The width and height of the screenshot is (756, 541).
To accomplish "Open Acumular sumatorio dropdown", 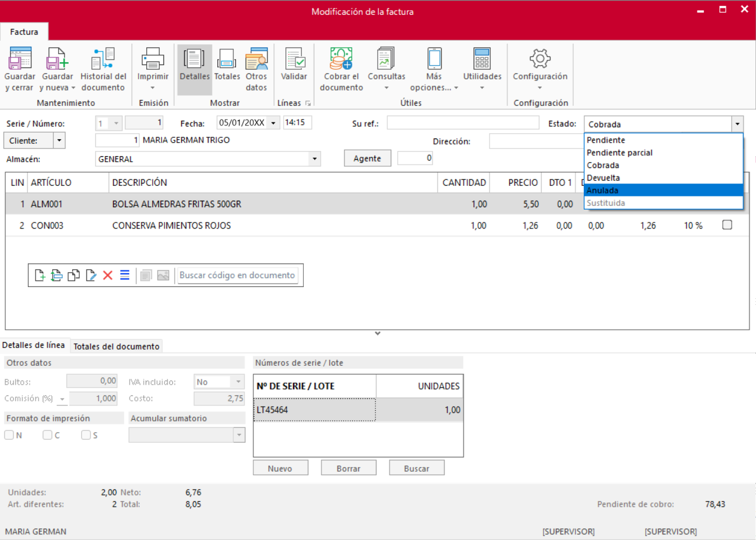I will 239,435.
